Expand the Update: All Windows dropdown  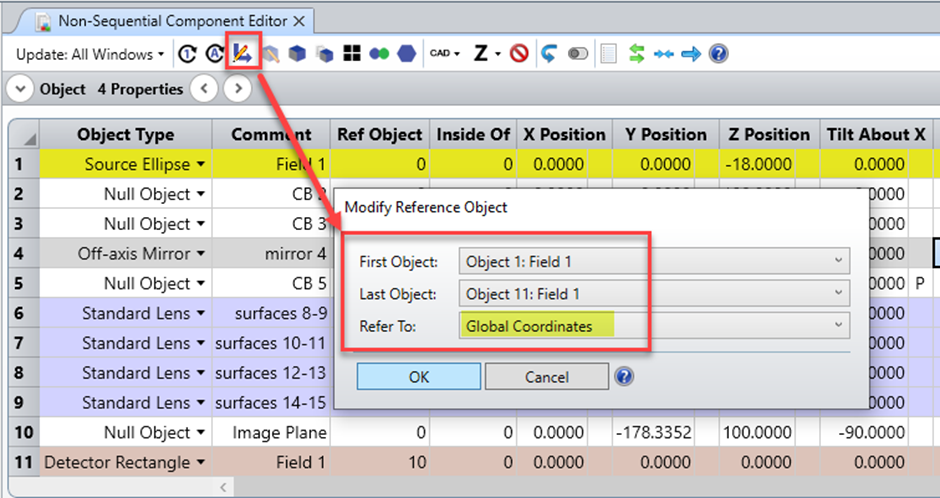(91, 54)
